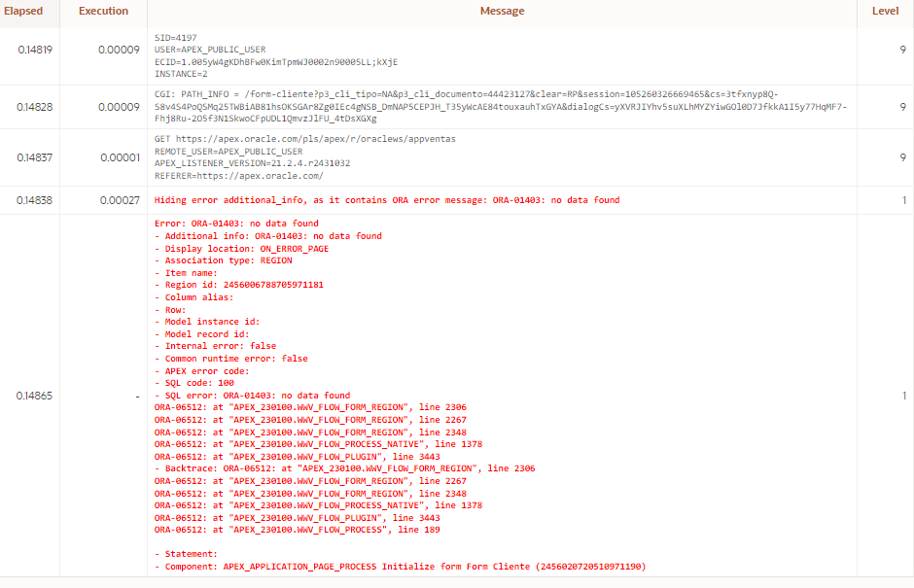Click the 'Association type: REGION' line
Viewport: 914px width, 588px height.
(x=224, y=260)
